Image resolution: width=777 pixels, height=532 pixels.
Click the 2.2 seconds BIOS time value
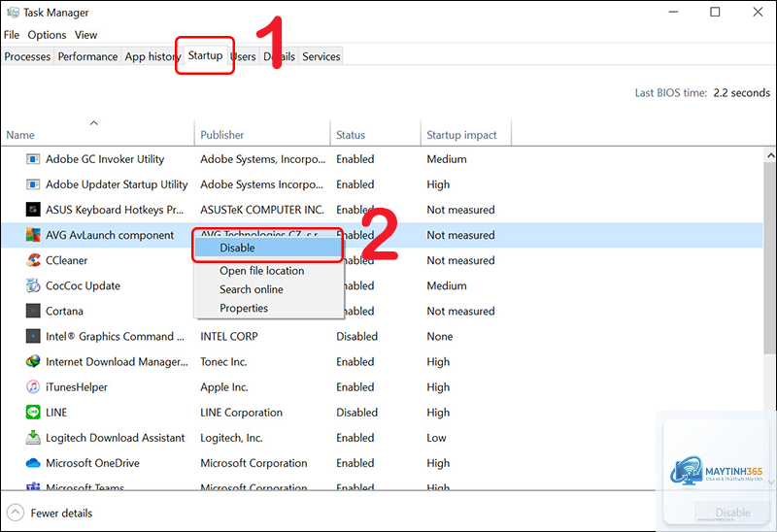(742, 92)
